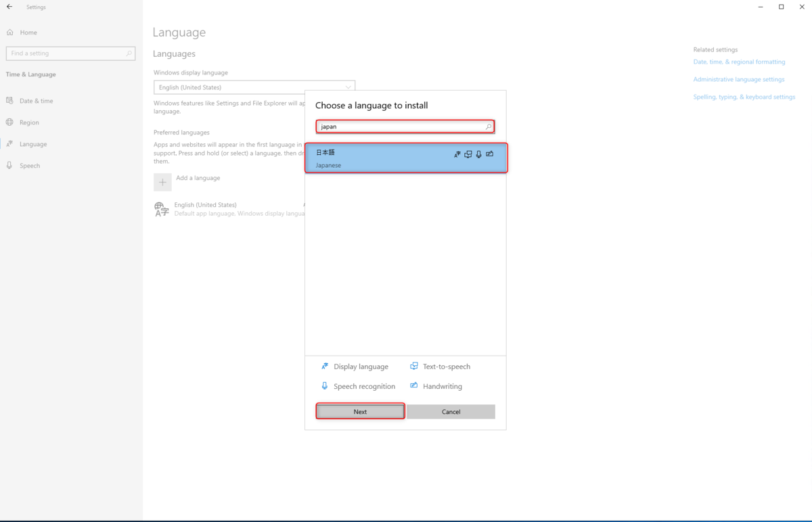Click the plus icon for Add a language
The width and height of the screenshot is (812, 522).
click(162, 183)
